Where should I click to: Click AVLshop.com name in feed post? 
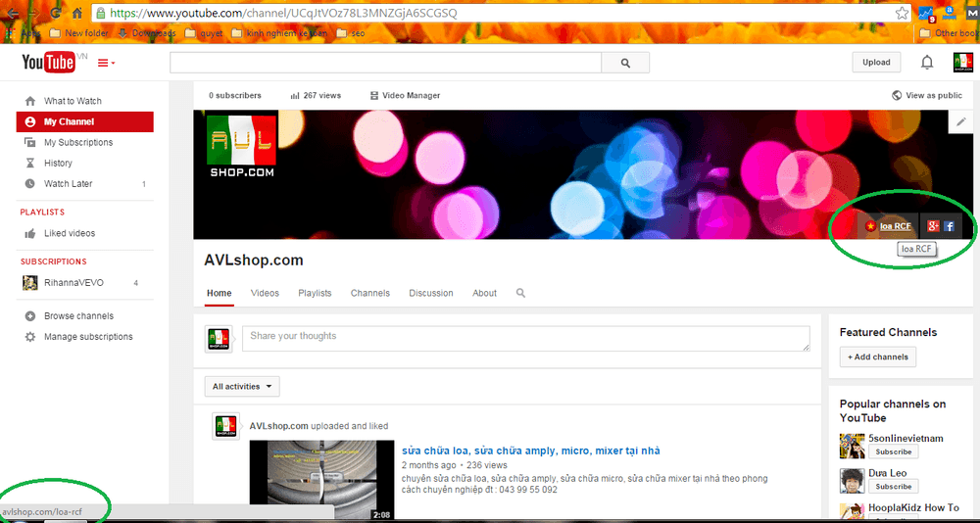point(278,426)
